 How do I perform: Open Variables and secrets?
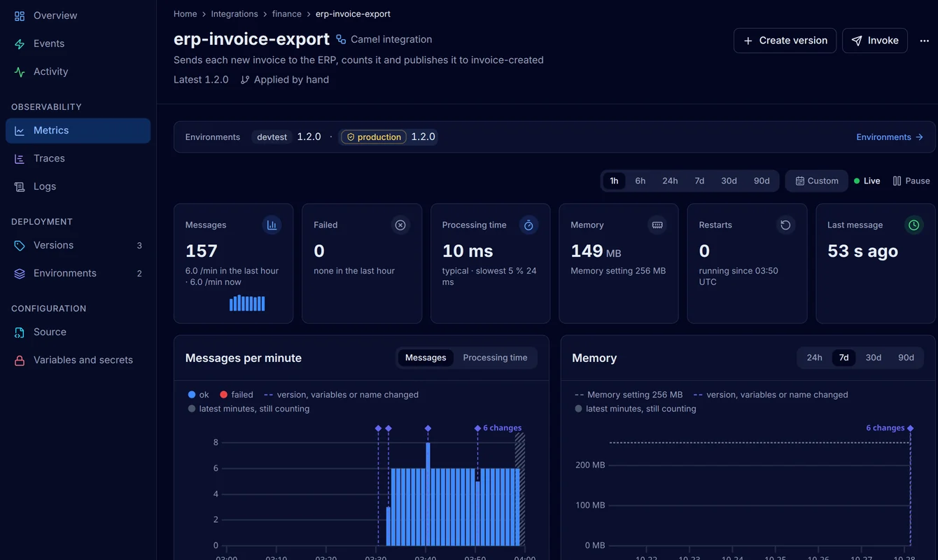click(78, 360)
